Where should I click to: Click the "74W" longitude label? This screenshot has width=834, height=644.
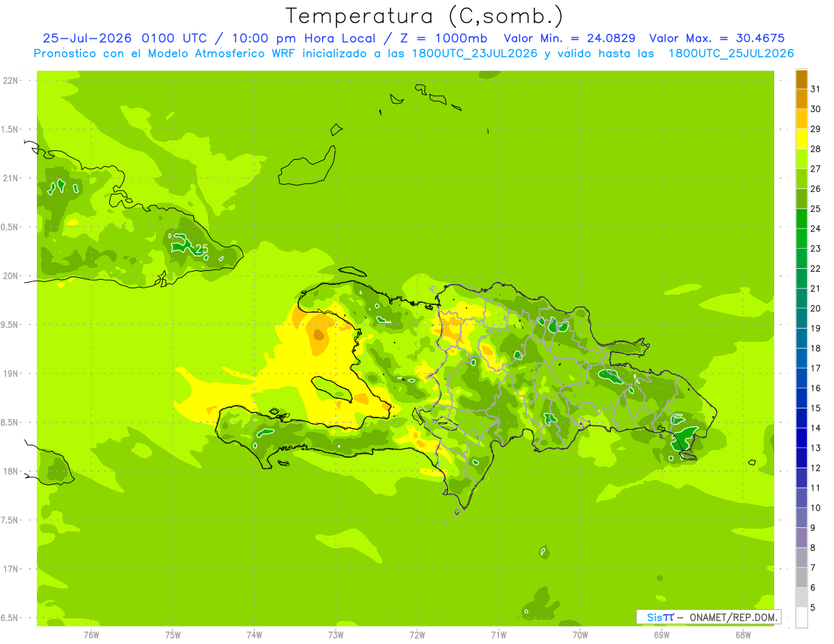(x=254, y=634)
